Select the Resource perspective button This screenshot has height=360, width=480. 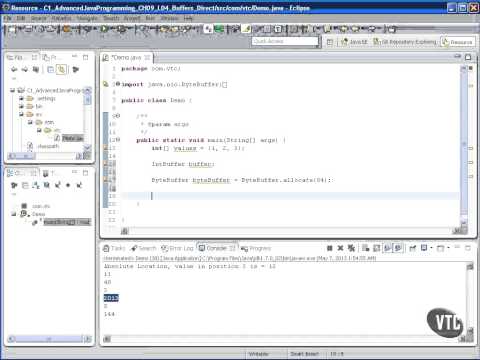457,42
